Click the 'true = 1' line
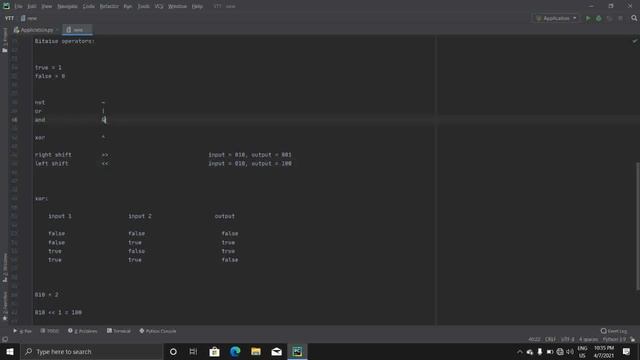This screenshot has height=360, width=640. pyautogui.click(x=48, y=68)
